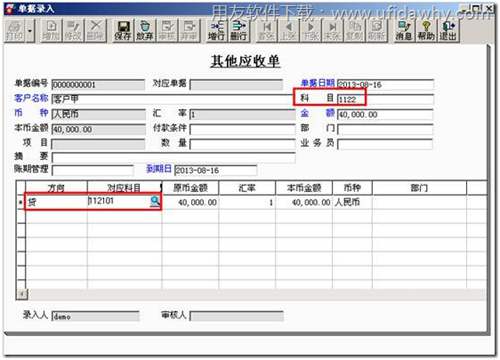Open the dropdown arrow next to 打印
The height and width of the screenshot is (360, 500).
pyautogui.click(x=30, y=30)
